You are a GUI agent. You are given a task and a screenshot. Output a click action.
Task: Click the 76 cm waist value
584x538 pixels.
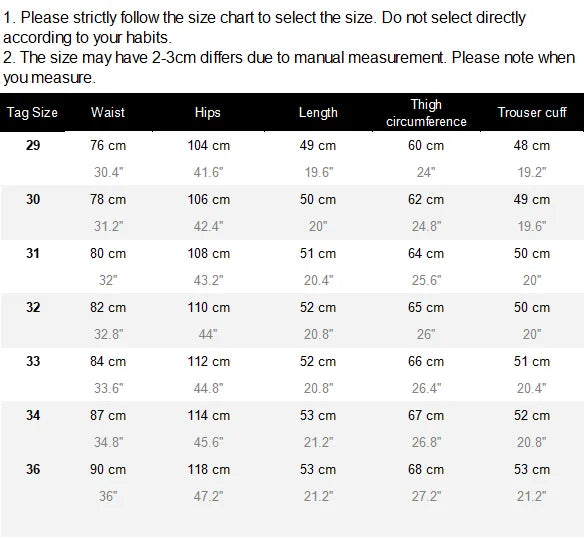pos(108,145)
